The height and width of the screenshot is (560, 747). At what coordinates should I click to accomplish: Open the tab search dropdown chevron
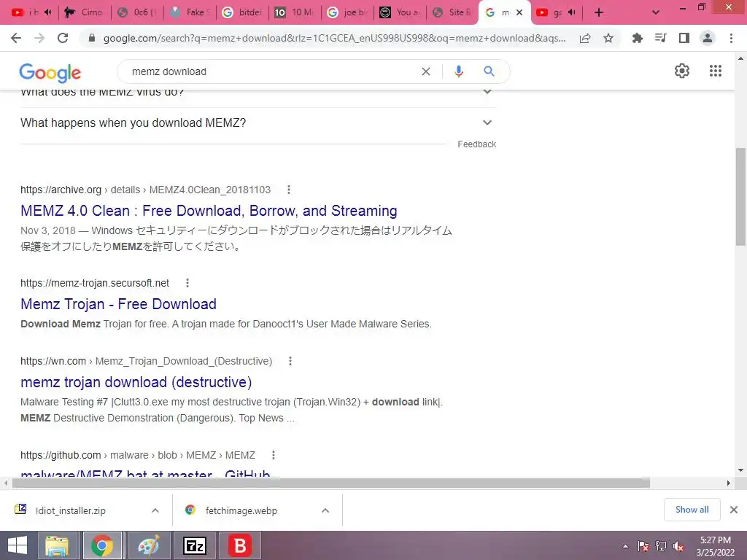point(656,12)
